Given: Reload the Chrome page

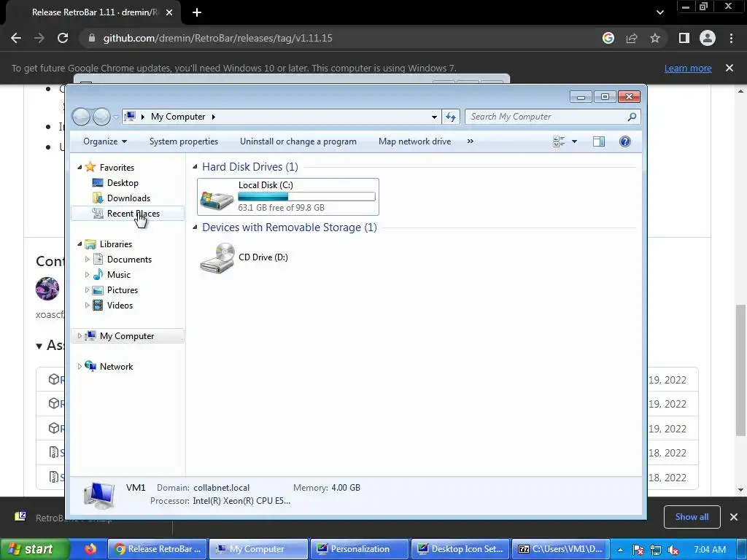Looking at the screenshot, I should click(63, 38).
